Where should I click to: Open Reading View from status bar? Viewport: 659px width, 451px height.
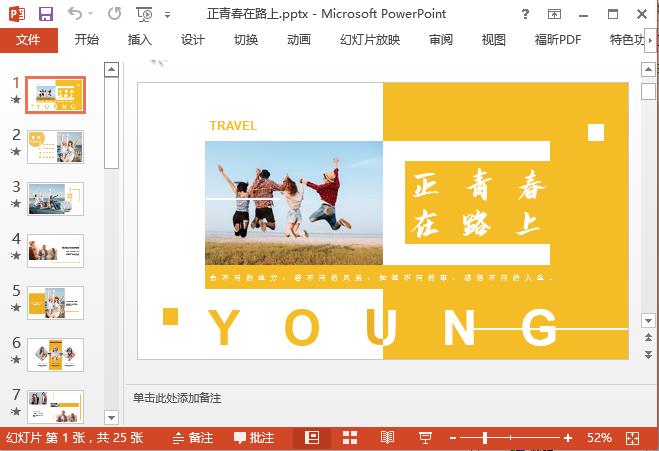(387, 438)
